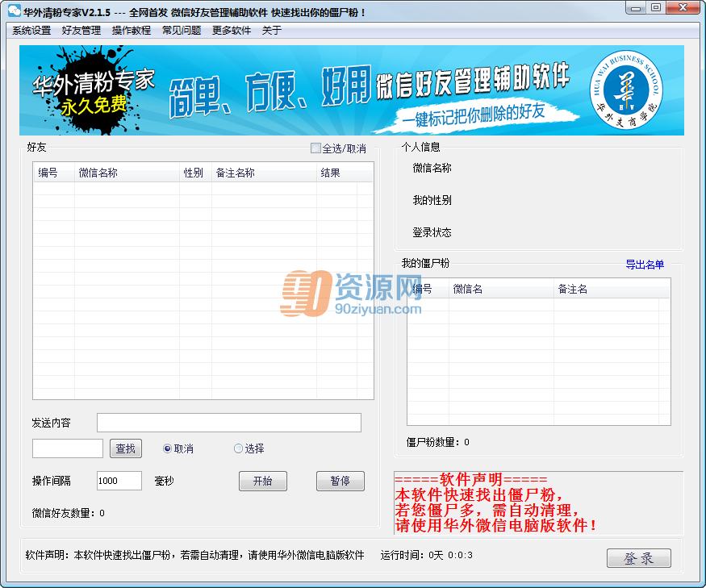
Task: Focus the search box beside 查找
Action: (x=68, y=448)
